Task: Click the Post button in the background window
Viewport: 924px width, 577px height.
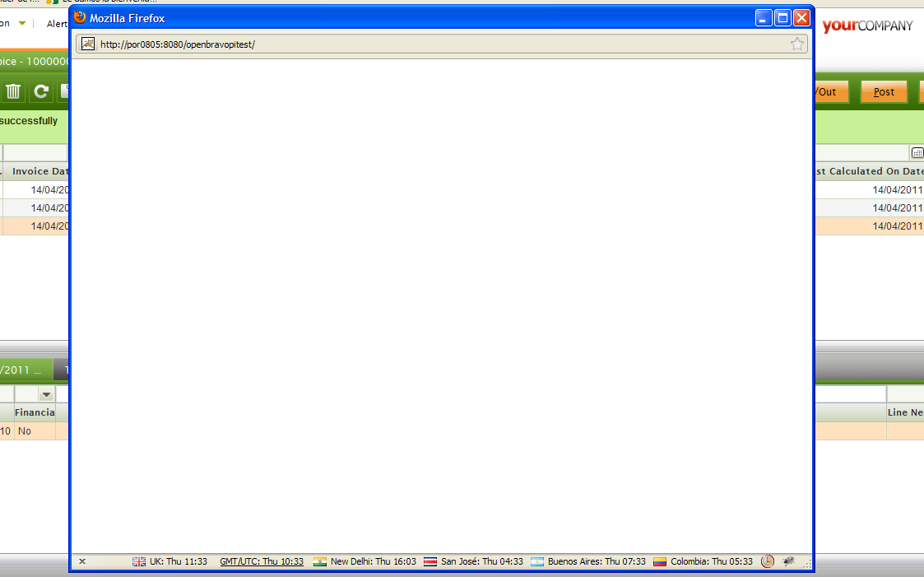Action: tap(884, 91)
